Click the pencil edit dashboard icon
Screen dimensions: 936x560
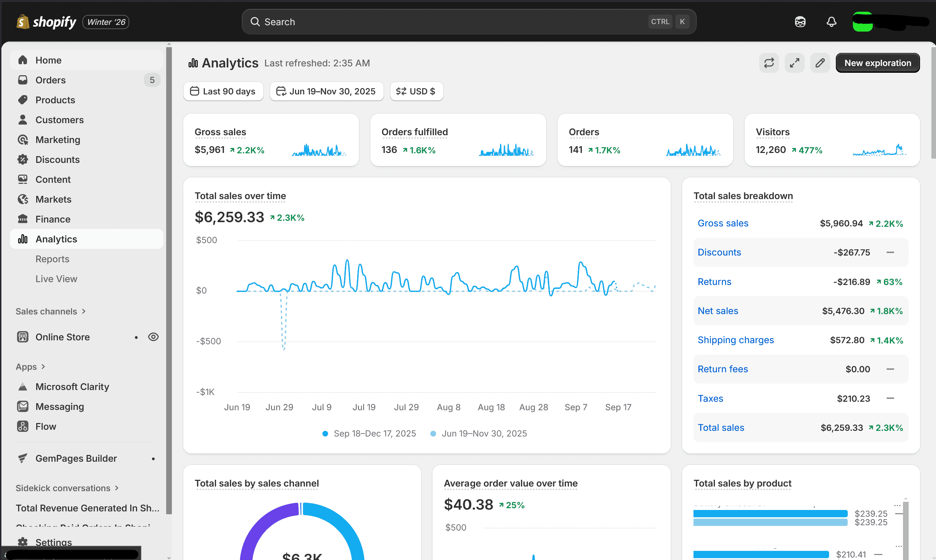(x=820, y=63)
